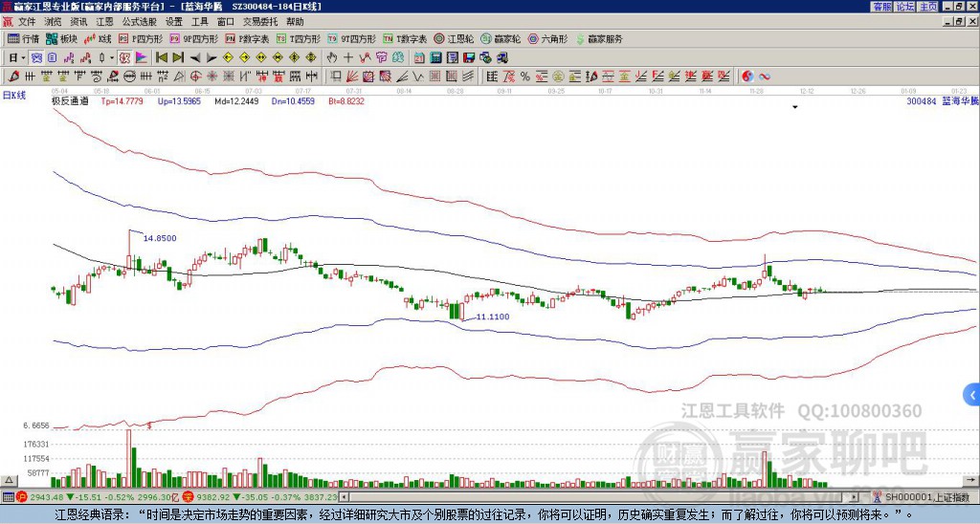This screenshot has height=524, width=980.
Task: Open the 六角形 hexagon tool
Action: point(548,38)
